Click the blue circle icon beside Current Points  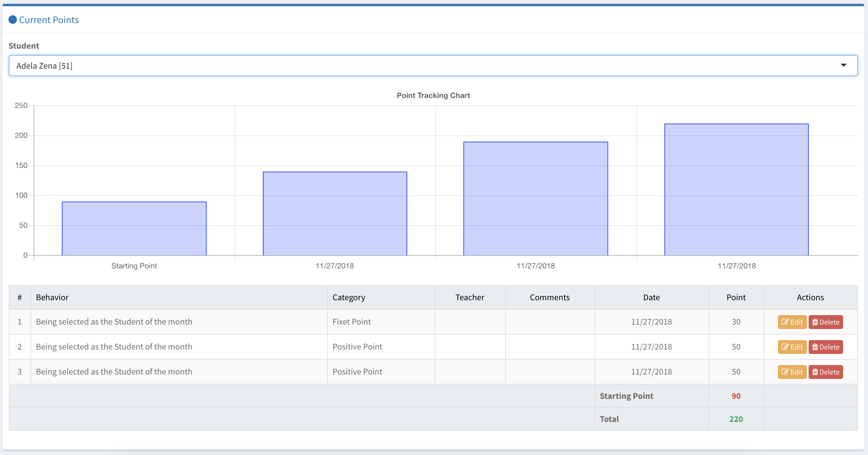click(x=12, y=20)
